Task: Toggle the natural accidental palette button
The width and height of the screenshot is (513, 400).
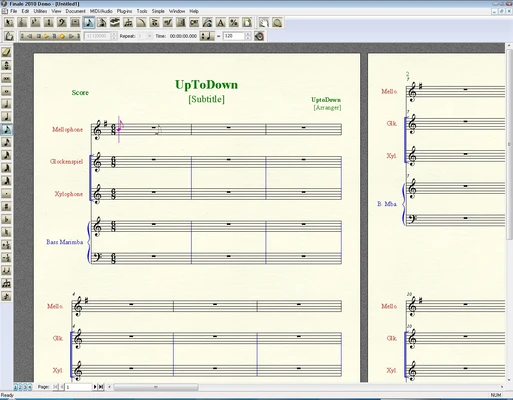Action: pos(6,232)
